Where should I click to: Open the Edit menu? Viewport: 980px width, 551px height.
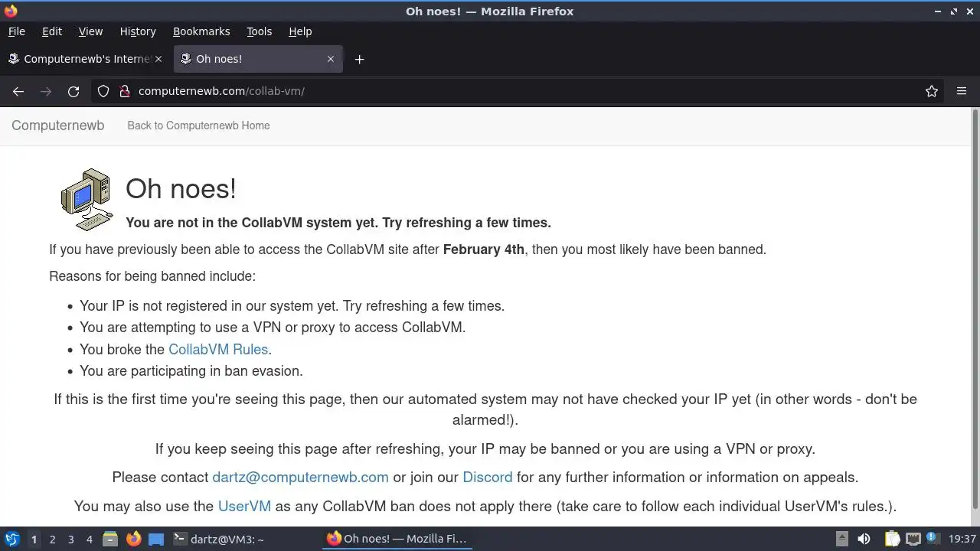tap(52, 31)
